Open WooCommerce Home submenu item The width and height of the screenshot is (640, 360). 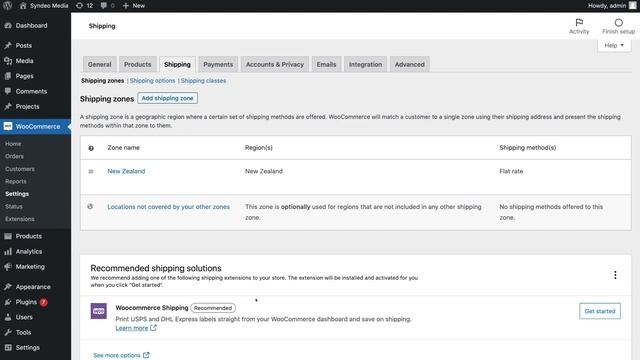coord(13,144)
